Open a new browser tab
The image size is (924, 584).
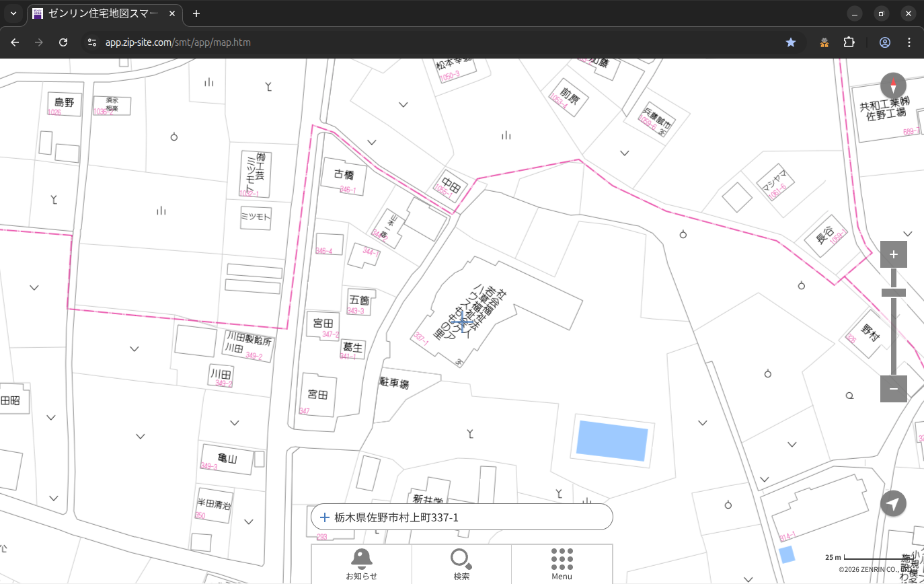coord(196,13)
